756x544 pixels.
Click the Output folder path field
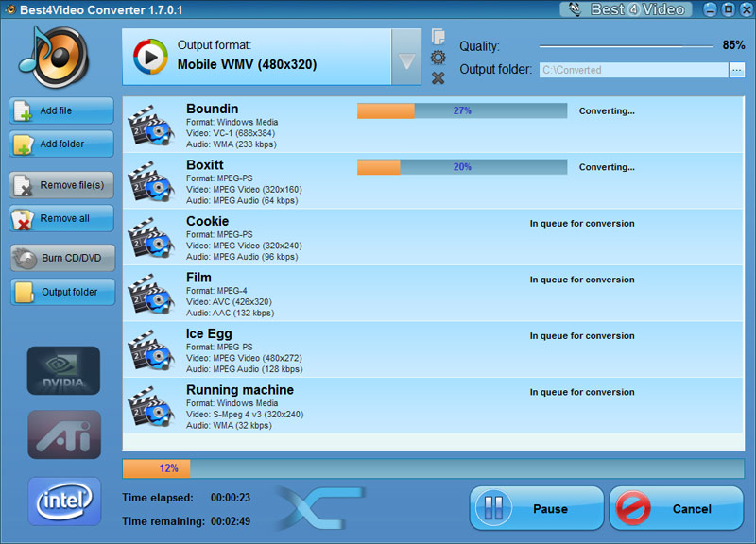click(633, 70)
